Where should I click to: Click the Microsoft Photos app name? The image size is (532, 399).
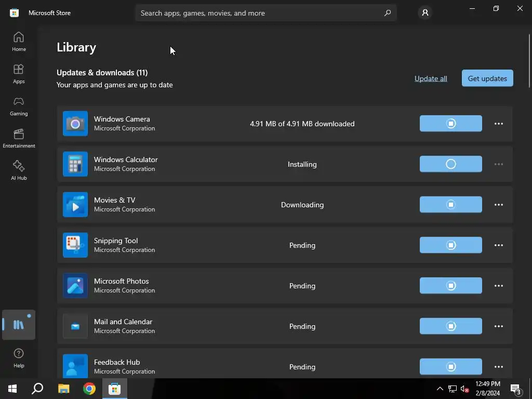(x=122, y=281)
